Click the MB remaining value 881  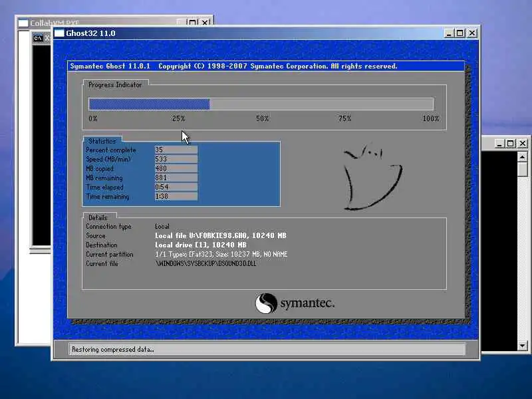coord(176,178)
